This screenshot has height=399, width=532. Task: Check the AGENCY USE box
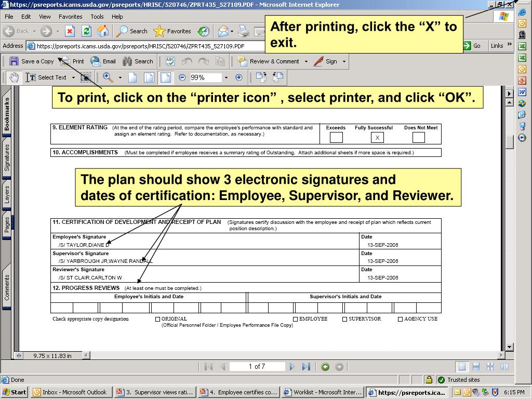401,320
